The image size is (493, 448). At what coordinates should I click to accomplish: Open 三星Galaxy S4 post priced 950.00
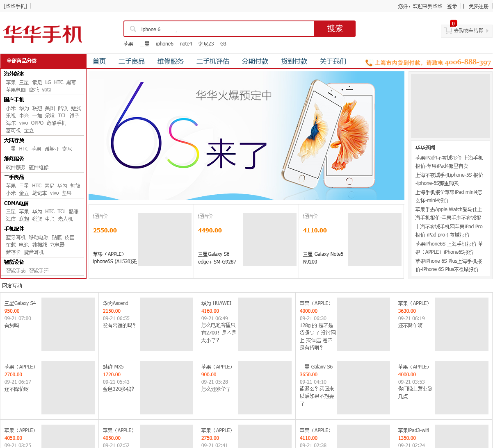(x=20, y=303)
